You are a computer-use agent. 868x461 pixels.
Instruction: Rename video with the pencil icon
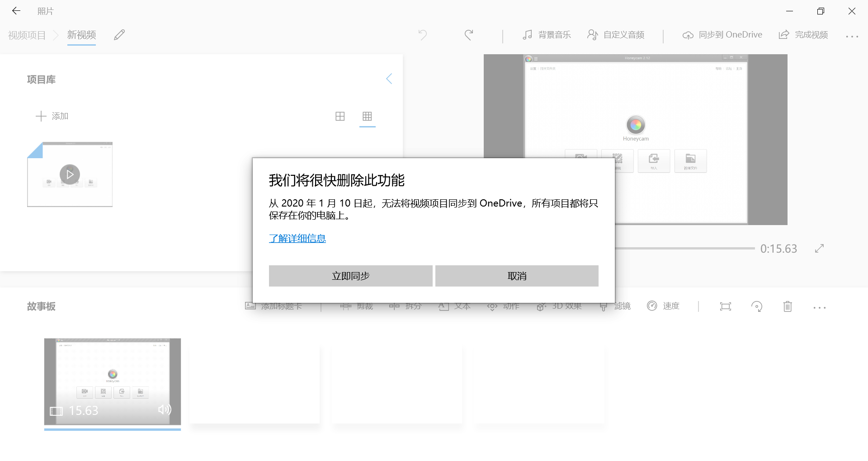click(119, 35)
